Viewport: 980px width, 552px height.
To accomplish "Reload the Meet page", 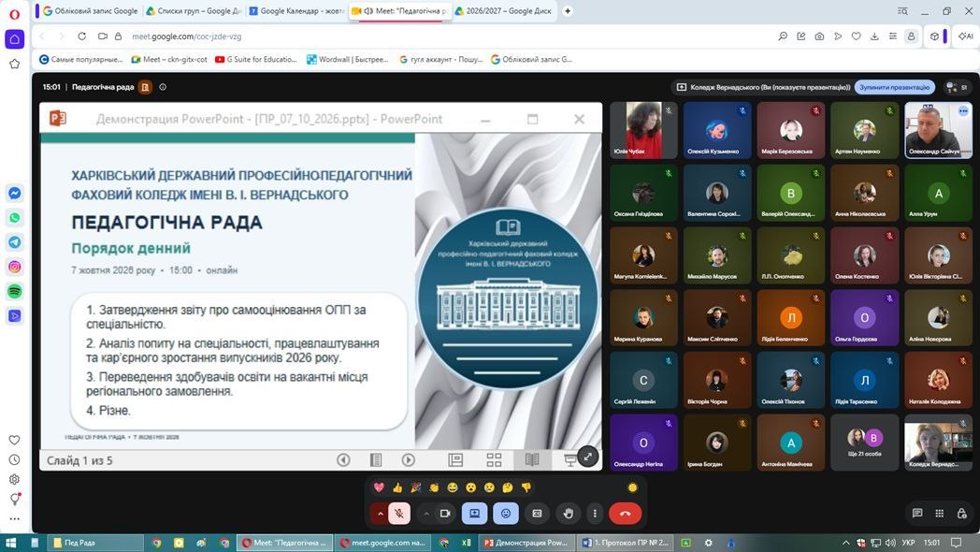I will tap(82, 36).
